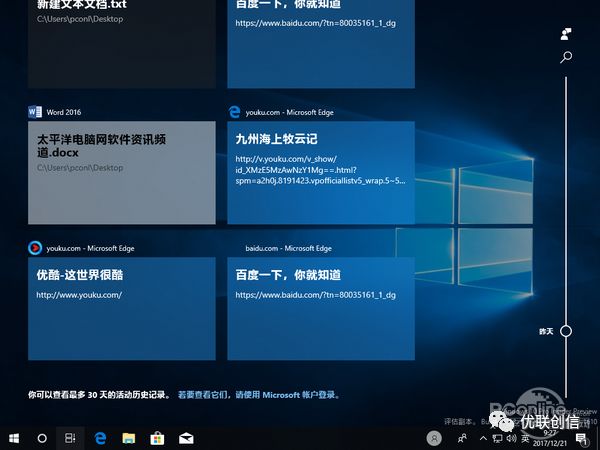Click the sign-in person icon above search
600x450 pixels.
566,34
